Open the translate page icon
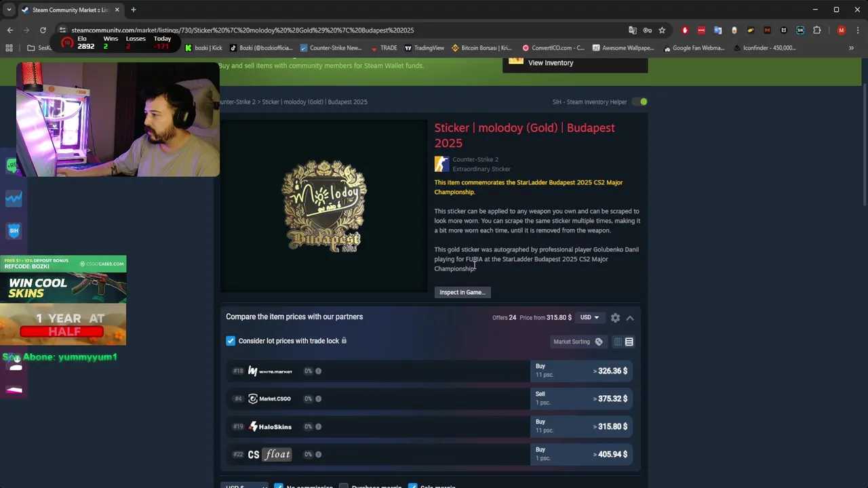Image resolution: width=868 pixels, height=488 pixels. click(633, 30)
